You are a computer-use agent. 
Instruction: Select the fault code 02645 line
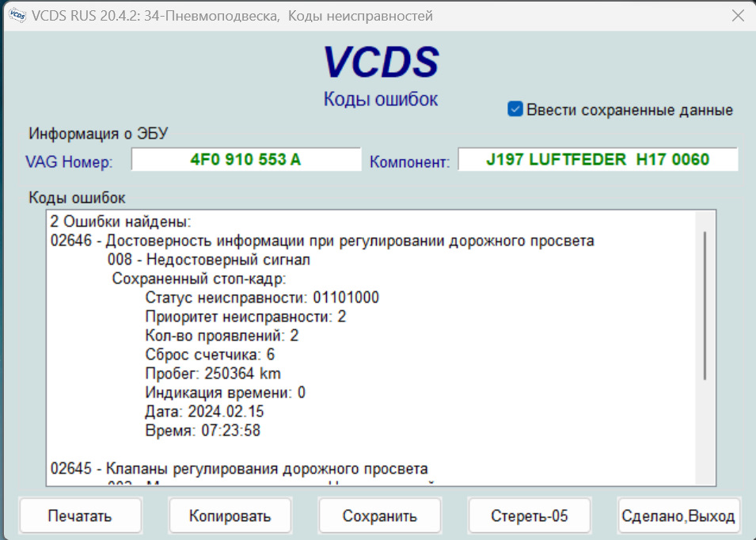(239, 469)
